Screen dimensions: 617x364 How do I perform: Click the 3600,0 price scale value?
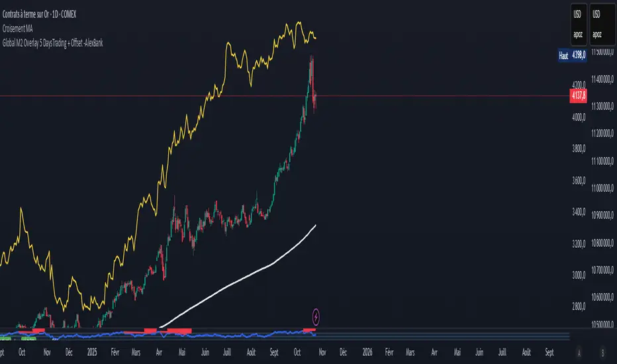point(579,181)
